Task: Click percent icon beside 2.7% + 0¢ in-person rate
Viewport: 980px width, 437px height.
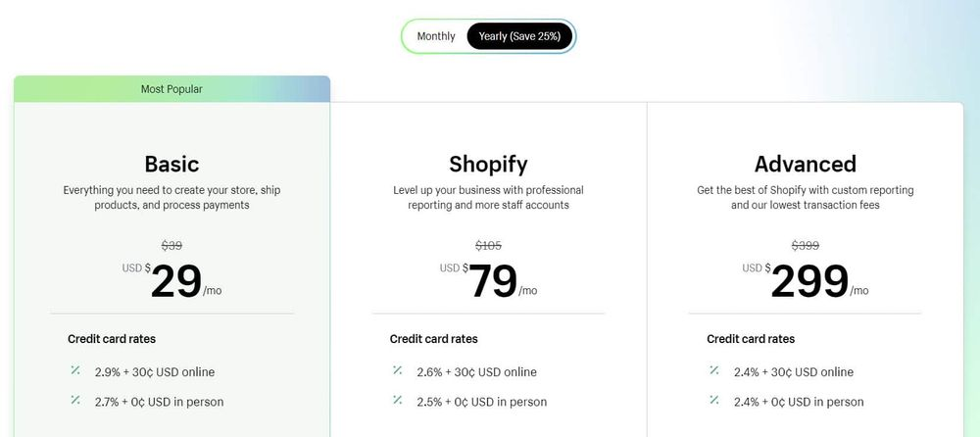Action: tap(75, 401)
